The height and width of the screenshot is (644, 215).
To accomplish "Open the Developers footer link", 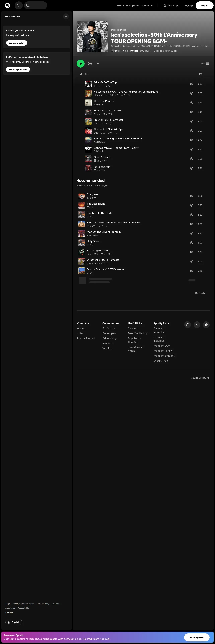I will click(109, 333).
